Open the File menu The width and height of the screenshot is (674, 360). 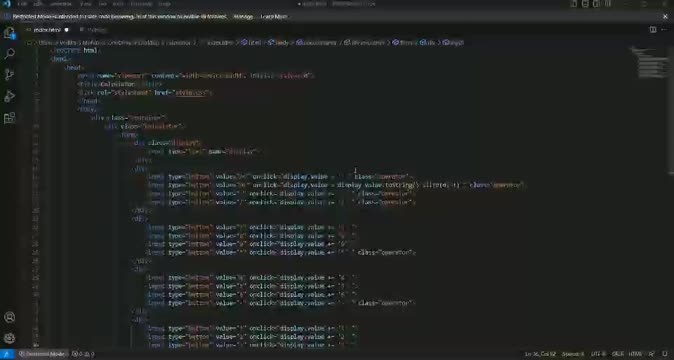coord(21,4)
